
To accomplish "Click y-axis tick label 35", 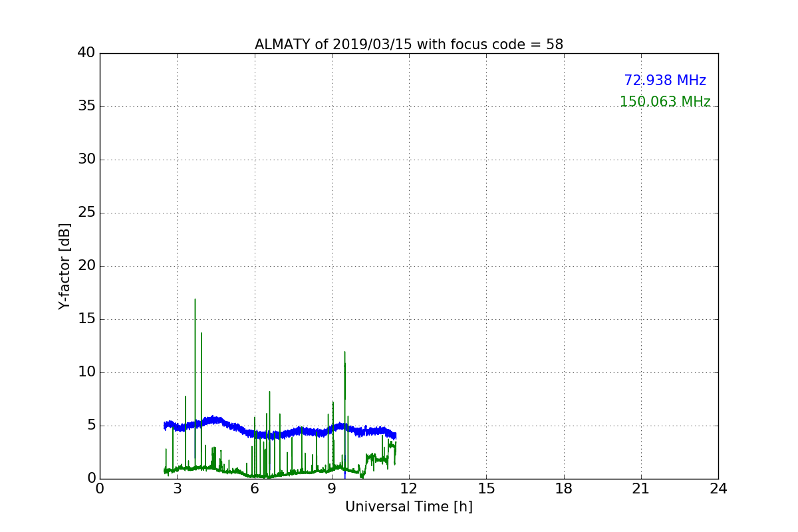I will pyautogui.click(x=86, y=106).
